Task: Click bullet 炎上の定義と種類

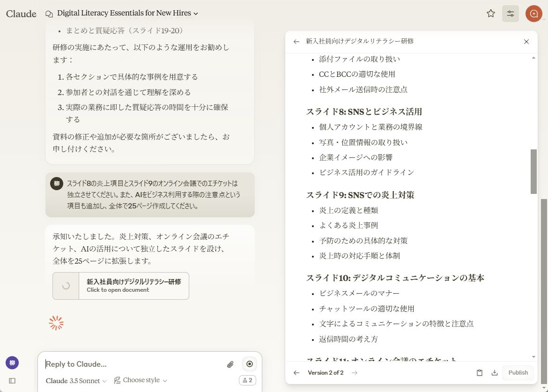Action: point(348,210)
